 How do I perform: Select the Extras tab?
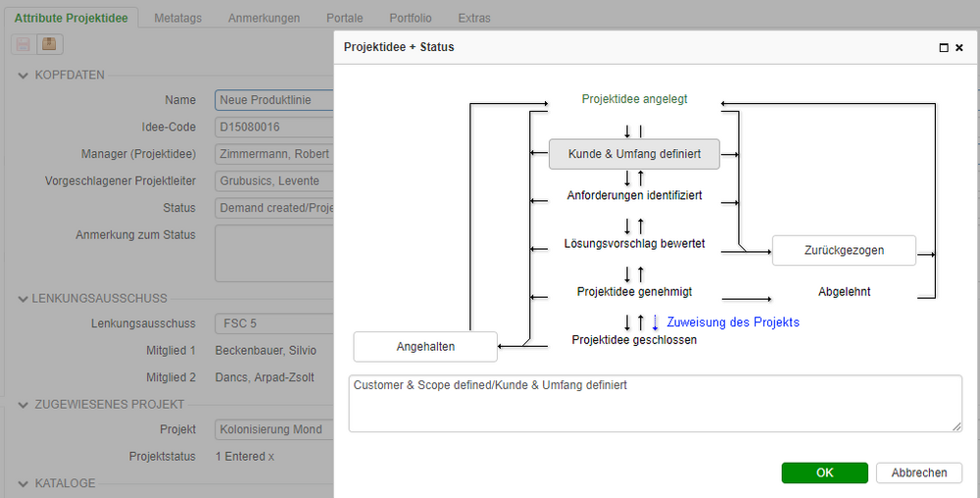pos(474,18)
